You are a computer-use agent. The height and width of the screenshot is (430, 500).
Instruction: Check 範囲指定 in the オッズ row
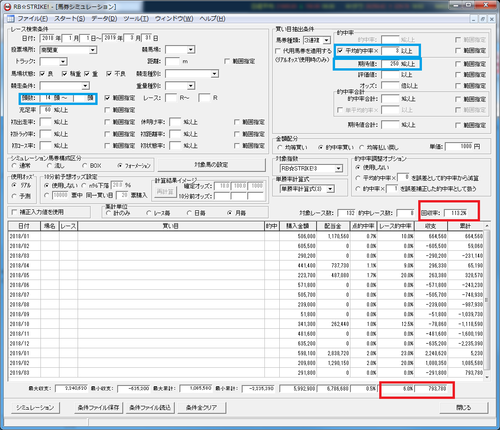pyautogui.click(x=458, y=86)
